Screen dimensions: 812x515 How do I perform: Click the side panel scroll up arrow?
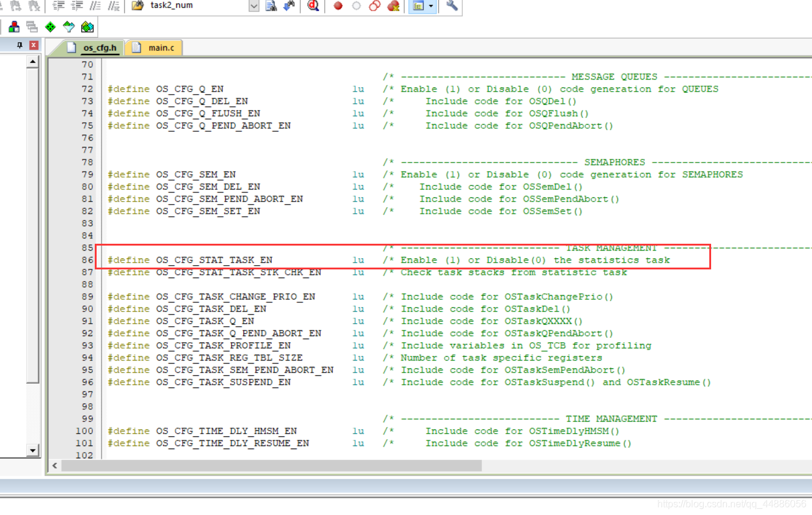(34, 62)
